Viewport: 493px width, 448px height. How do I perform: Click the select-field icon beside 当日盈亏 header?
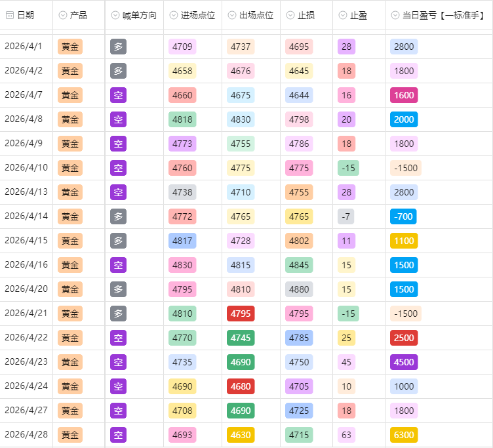click(x=395, y=15)
